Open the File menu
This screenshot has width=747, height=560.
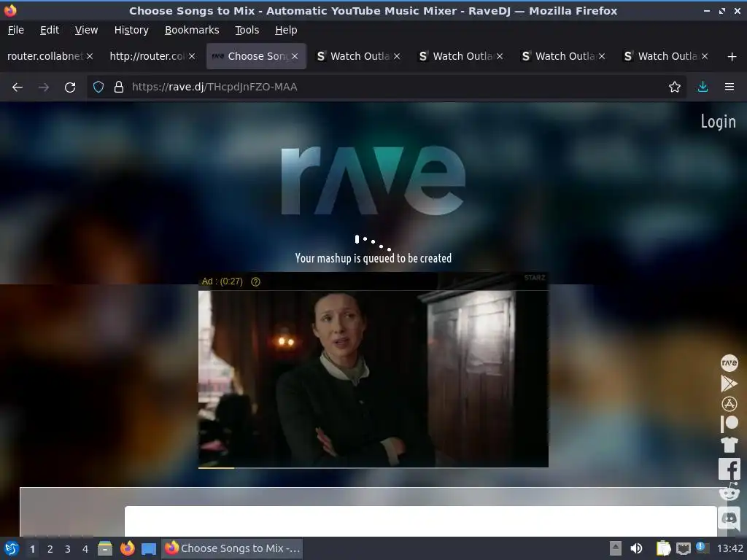pyautogui.click(x=16, y=30)
